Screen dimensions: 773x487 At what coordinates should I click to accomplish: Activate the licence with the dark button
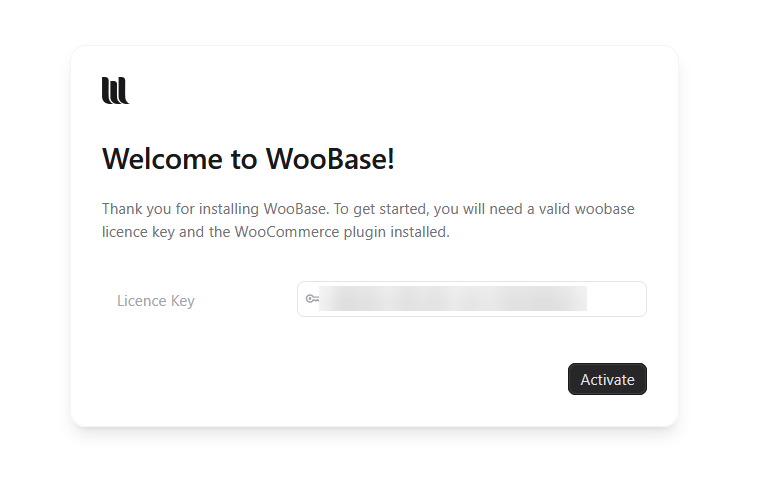click(x=607, y=379)
